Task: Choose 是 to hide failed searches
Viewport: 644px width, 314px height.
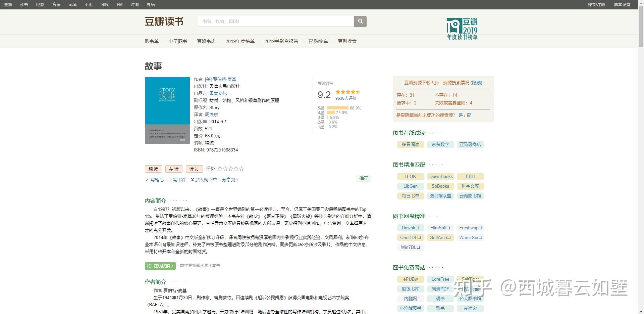Action: point(461,115)
